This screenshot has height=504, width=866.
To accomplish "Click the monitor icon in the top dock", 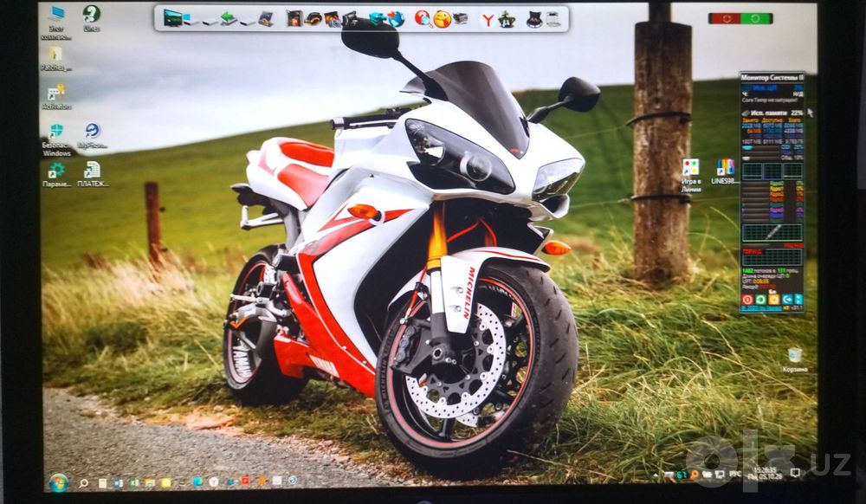I will click(x=172, y=18).
